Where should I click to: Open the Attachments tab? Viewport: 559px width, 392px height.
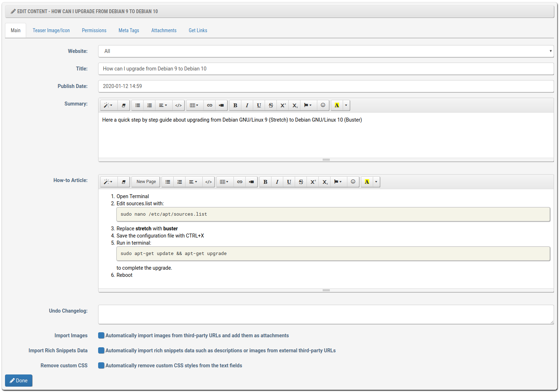coord(164,30)
